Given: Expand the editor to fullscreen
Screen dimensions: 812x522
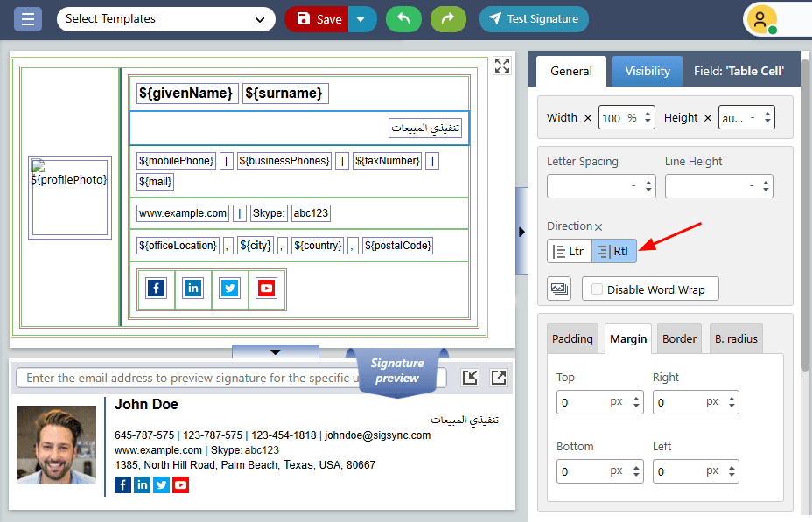Looking at the screenshot, I should (x=502, y=66).
